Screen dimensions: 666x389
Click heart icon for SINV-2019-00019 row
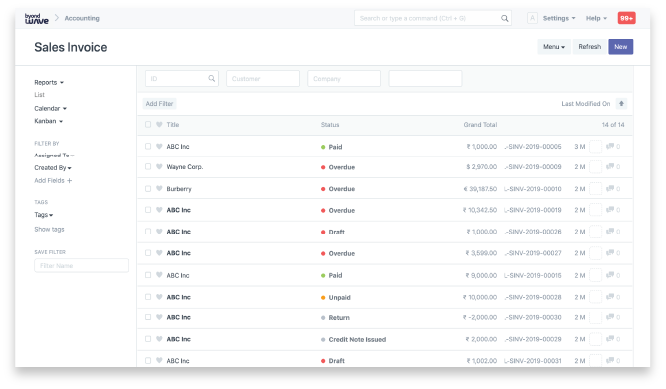(159, 210)
